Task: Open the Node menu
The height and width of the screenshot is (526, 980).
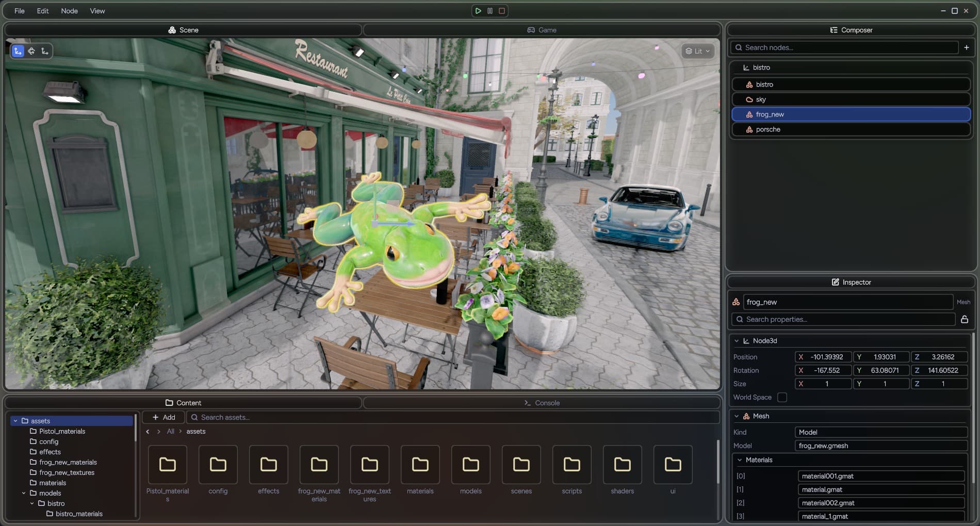Action: click(69, 11)
